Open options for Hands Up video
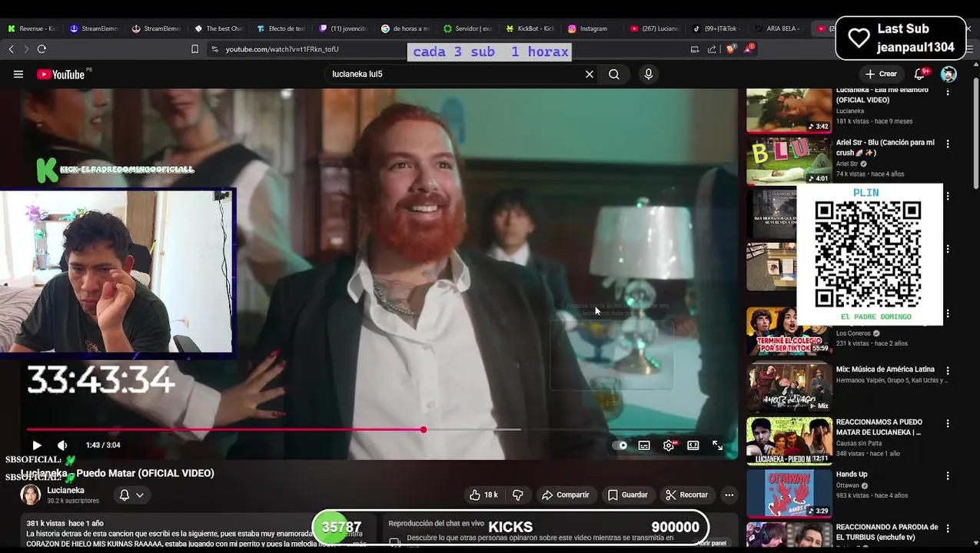980x553 pixels. [948, 475]
